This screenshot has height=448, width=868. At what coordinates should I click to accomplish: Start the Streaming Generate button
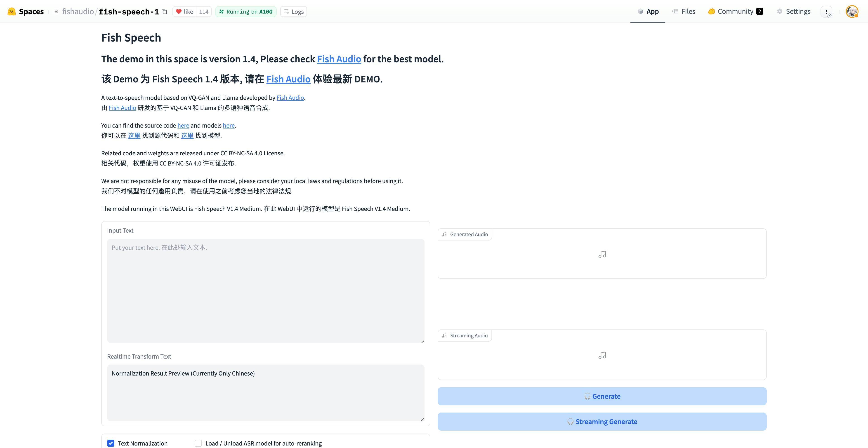[602, 421]
